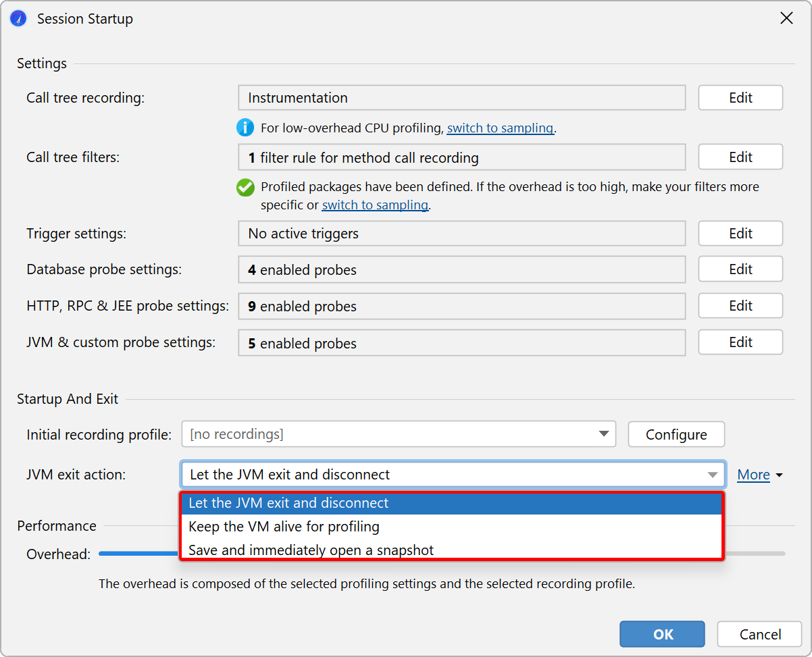
Task: Click 'switch to sampling' link under filters
Action: (x=375, y=205)
